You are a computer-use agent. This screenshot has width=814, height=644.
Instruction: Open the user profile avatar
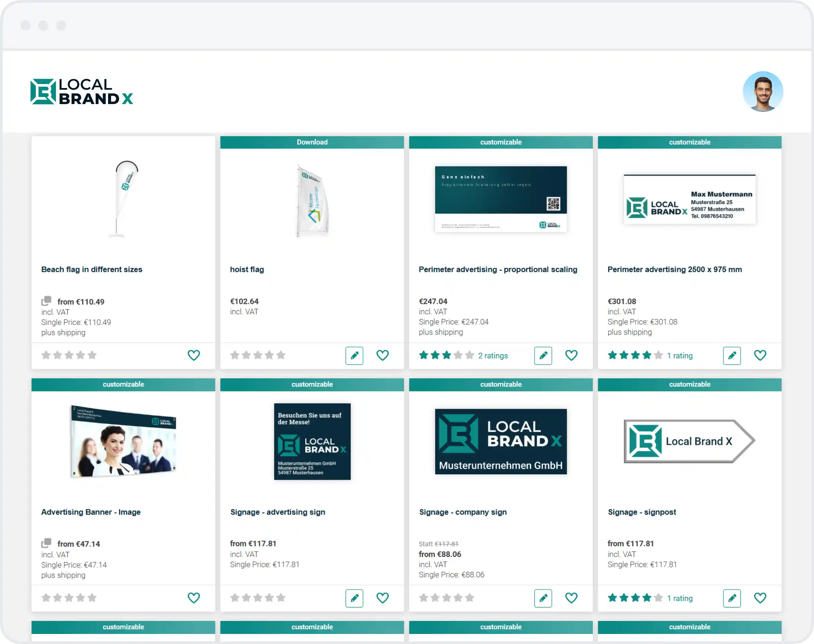(x=762, y=92)
